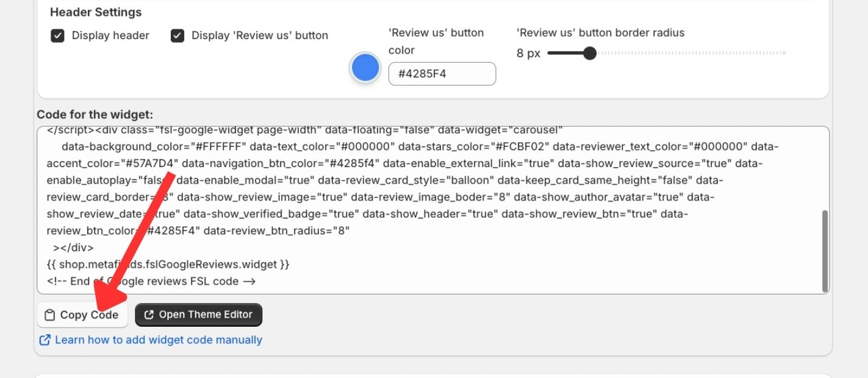The width and height of the screenshot is (868, 378).
Task: Click the "'Review us' button border radius" label
Action: click(600, 33)
